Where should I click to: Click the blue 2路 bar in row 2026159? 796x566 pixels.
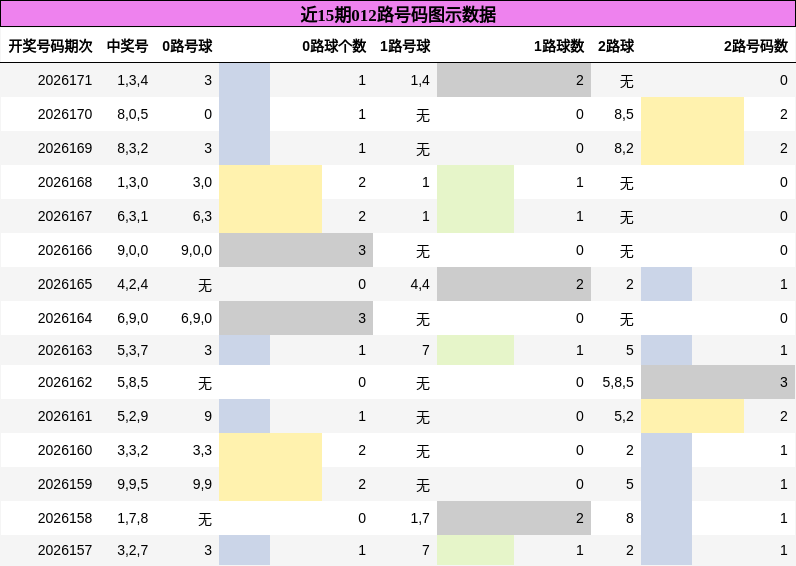coord(667,484)
